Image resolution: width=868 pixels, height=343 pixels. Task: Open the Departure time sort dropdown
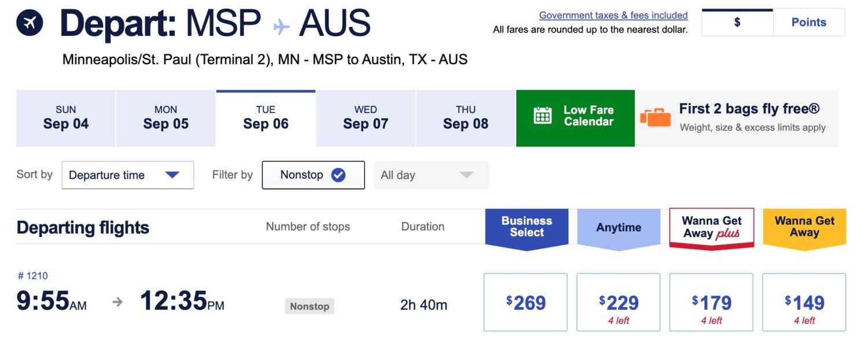(127, 174)
